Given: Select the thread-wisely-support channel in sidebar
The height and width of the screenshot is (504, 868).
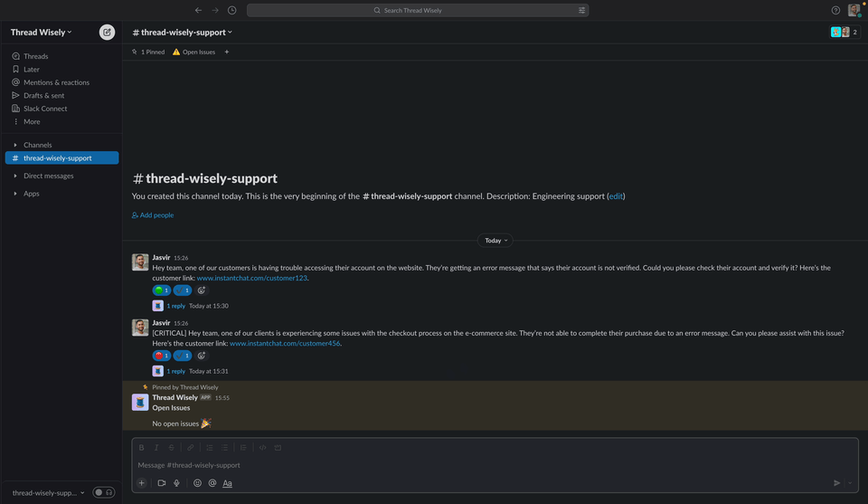Looking at the screenshot, I should (x=62, y=158).
